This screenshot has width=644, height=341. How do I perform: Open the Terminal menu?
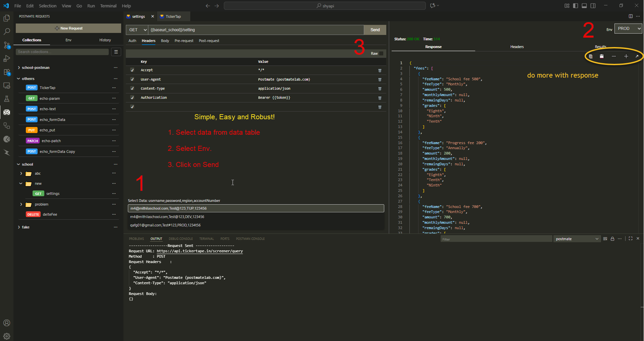(x=108, y=6)
